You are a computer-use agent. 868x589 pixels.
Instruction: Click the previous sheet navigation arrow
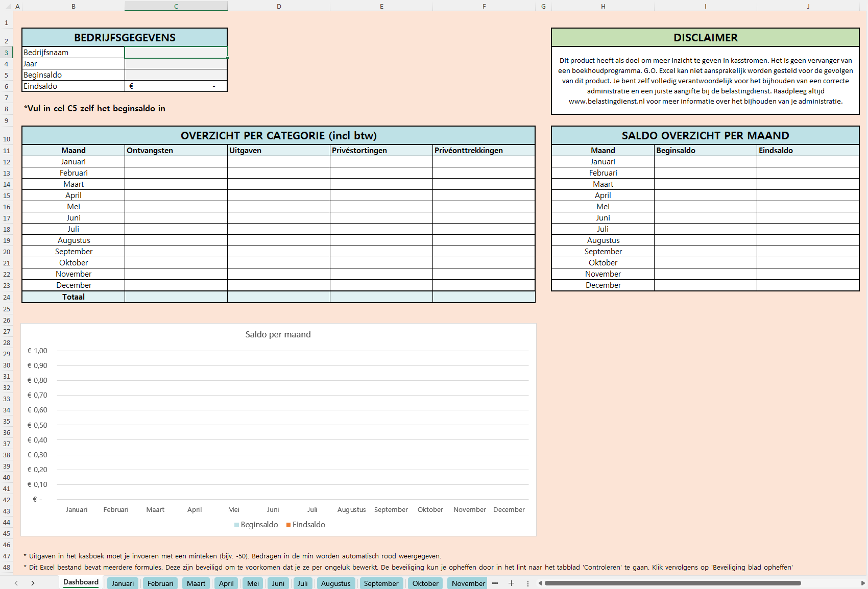16,583
